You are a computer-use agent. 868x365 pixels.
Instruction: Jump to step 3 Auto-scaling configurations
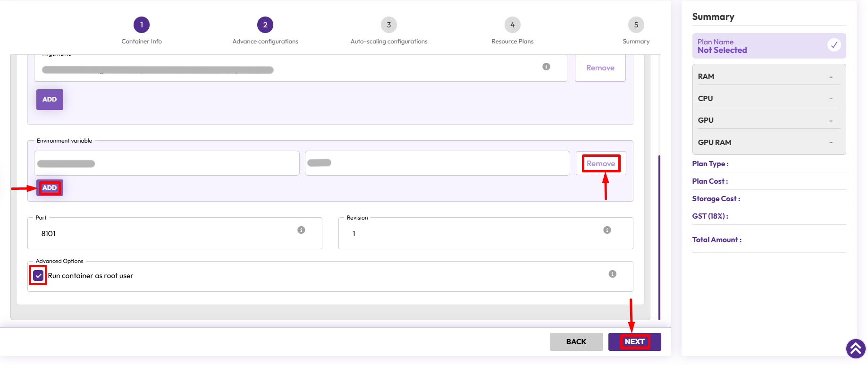point(389,25)
